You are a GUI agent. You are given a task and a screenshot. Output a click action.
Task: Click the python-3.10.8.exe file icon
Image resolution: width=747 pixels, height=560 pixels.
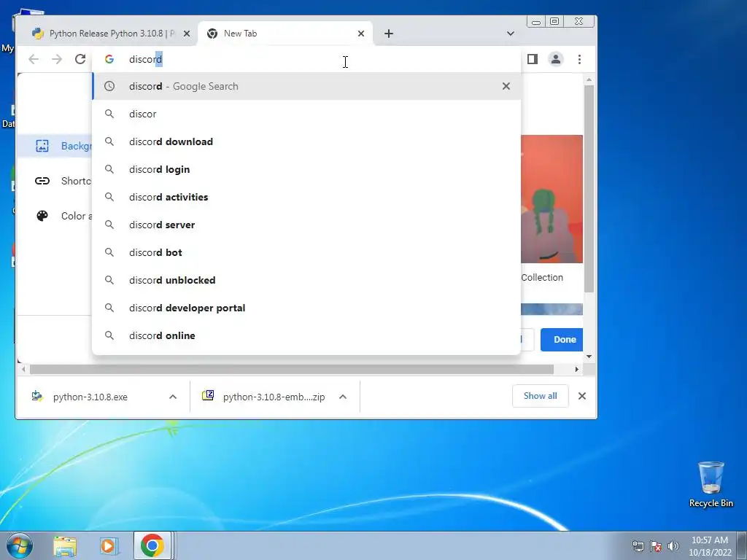click(x=37, y=396)
